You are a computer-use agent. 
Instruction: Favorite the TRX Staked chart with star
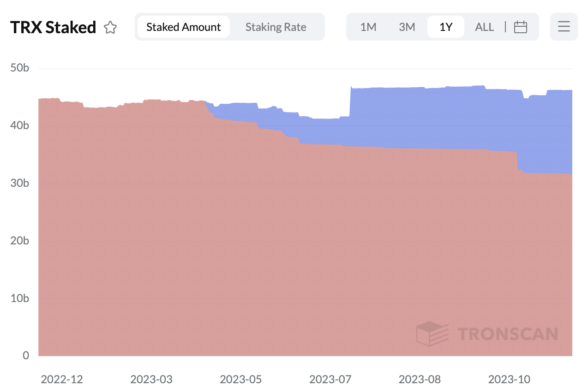pyautogui.click(x=110, y=28)
